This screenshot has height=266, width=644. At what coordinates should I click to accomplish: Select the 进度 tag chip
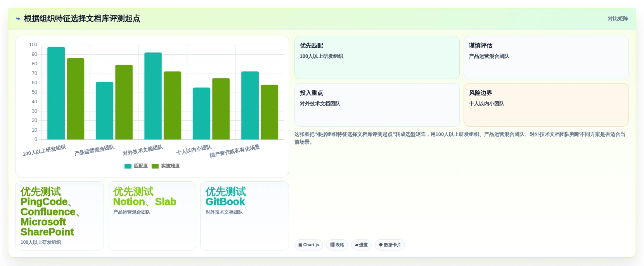click(x=361, y=245)
